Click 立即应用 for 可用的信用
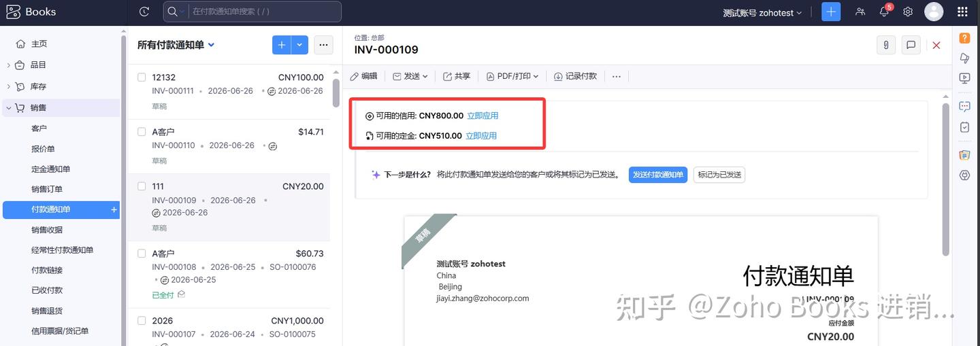980x346 pixels. [483, 116]
